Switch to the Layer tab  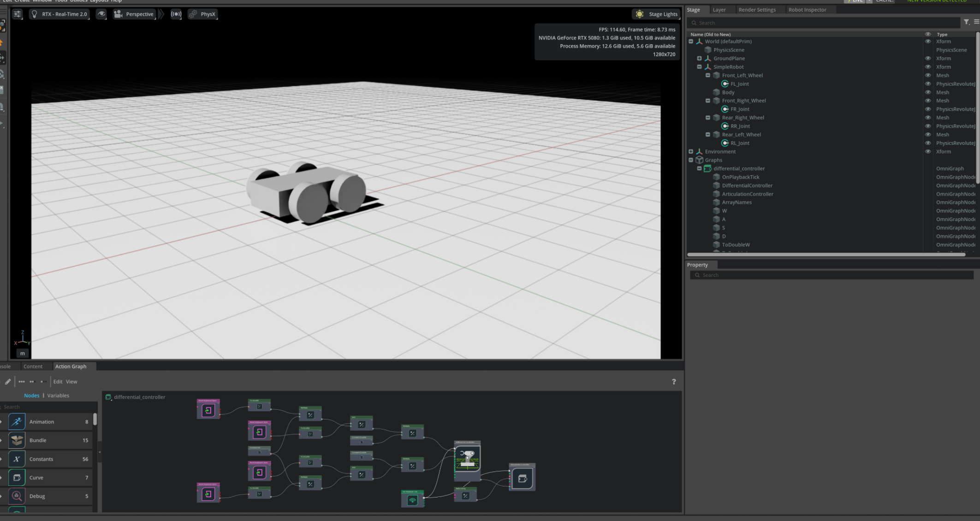pos(719,10)
